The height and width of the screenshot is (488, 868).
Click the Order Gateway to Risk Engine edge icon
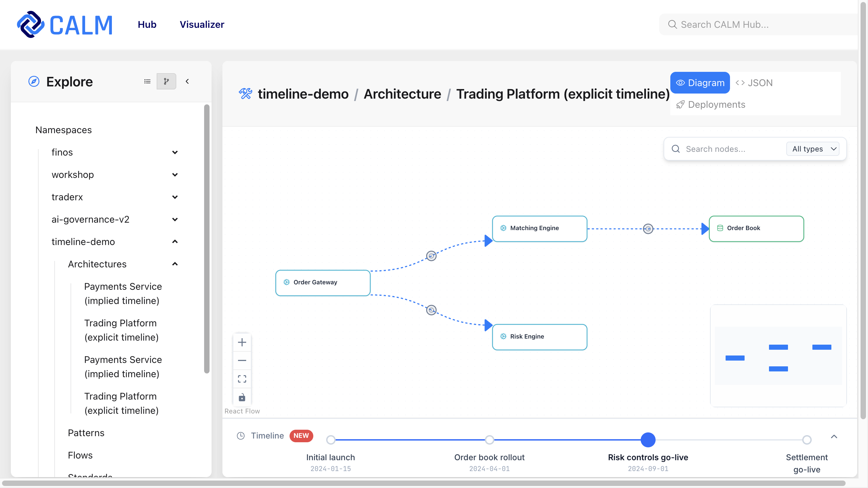[x=431, y=310]
